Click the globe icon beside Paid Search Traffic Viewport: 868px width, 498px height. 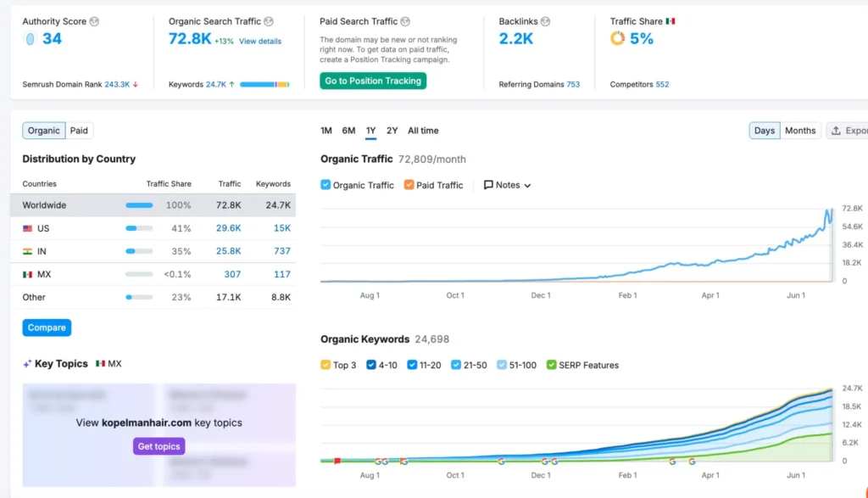click(x=405, y=21)
